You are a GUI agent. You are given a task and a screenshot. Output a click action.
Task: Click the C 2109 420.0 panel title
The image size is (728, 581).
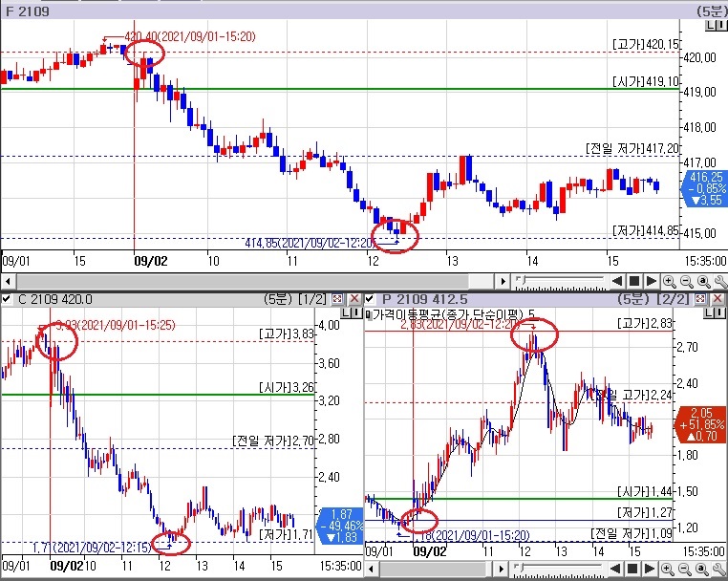[x=54, y=299]
